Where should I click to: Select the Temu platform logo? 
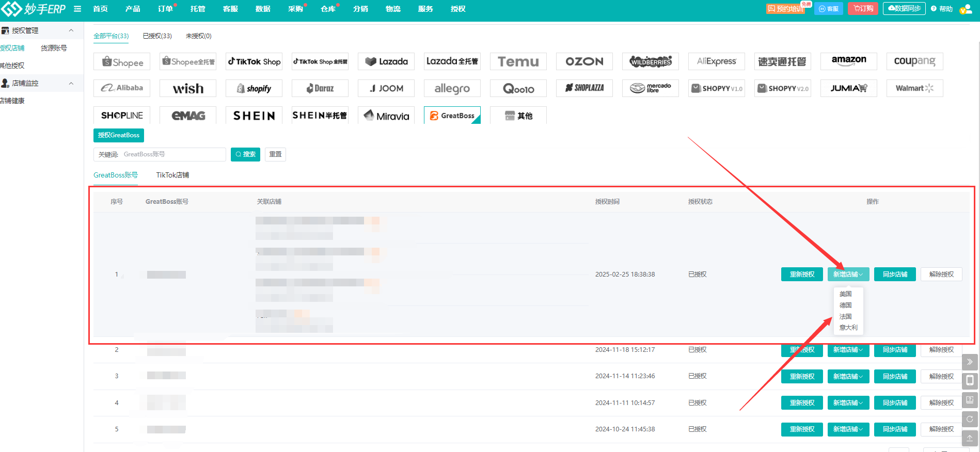[x=518, y=61]
